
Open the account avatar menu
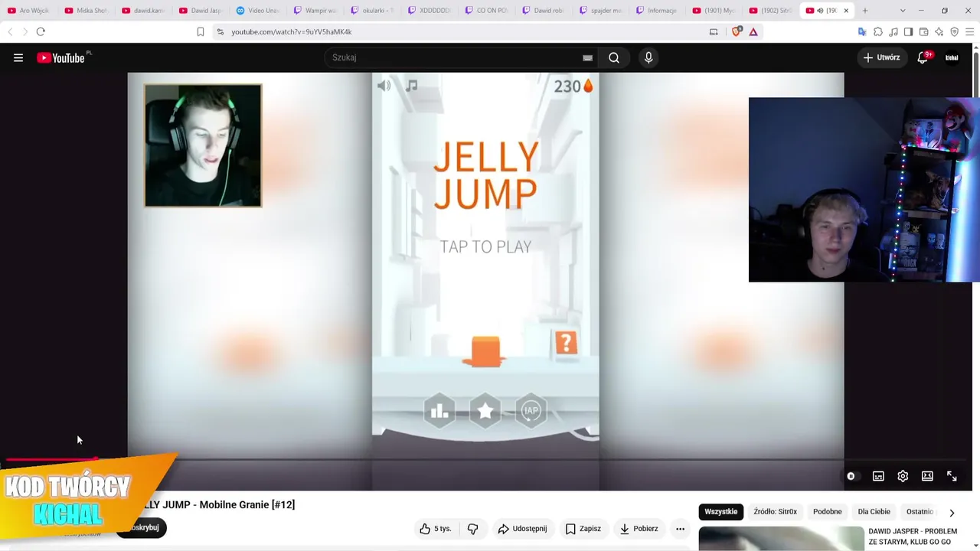pyautogui.click(x=952, y=57)
